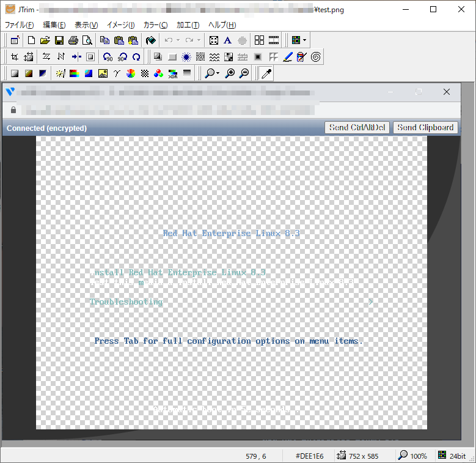The image size is (476, 463).
Task: Create a new blank image
Action: click(31, 40)
